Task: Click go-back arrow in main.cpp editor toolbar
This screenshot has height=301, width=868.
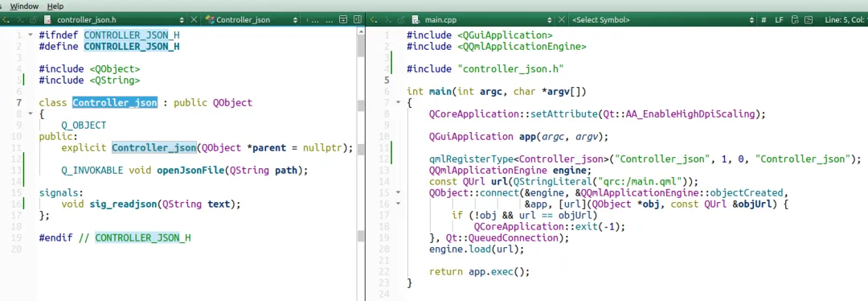Action: click(374, 19)
